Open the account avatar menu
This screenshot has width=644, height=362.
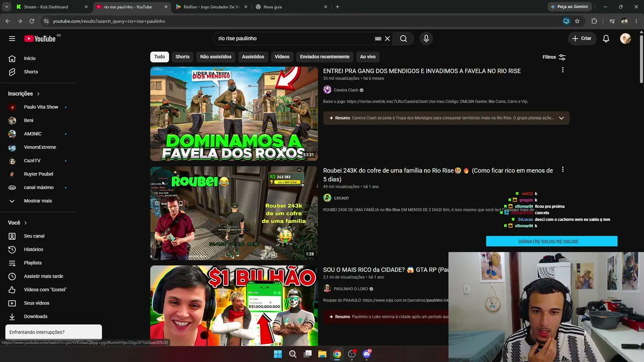point(625,39)
